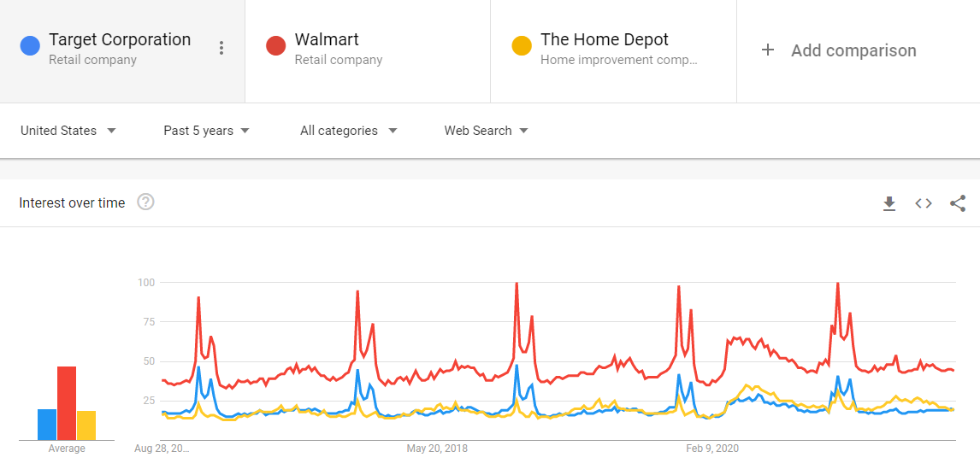This screenshot has height=475, width=980.
Task: Click the May 20, 2018 axis label
Action: pos(437,449)
